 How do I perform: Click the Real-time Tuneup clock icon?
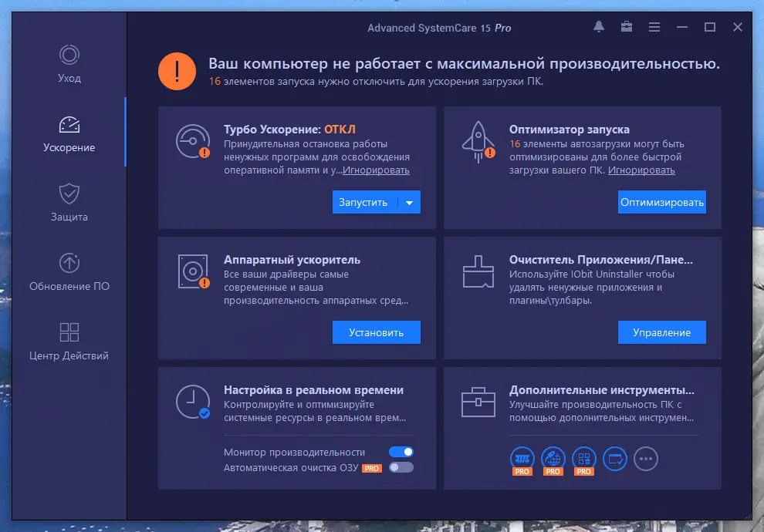pos(191,402)
